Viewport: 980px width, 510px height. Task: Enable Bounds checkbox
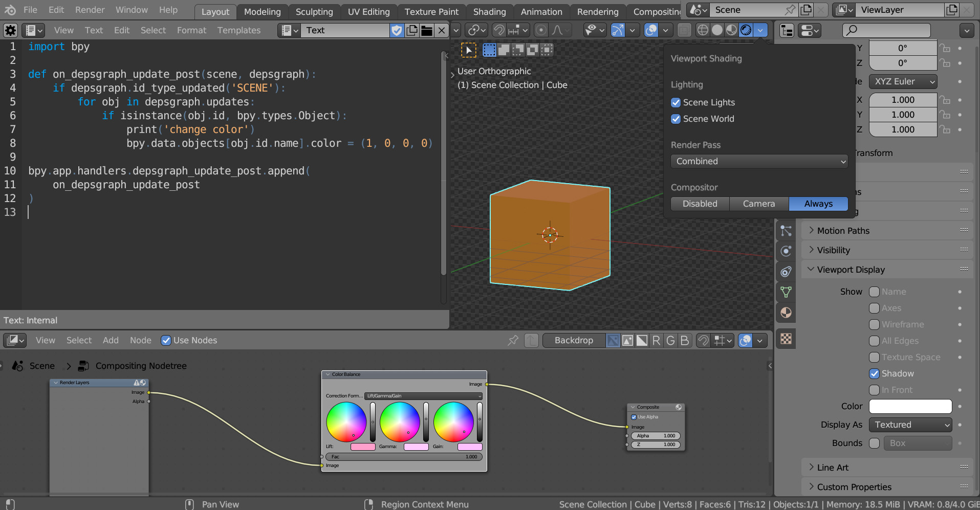coord(874,443)
